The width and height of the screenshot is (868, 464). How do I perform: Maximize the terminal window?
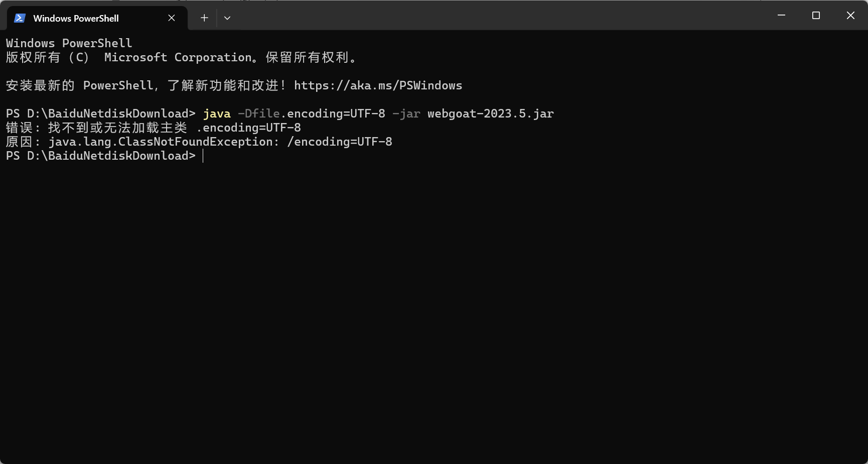click(x=816, y=16)
